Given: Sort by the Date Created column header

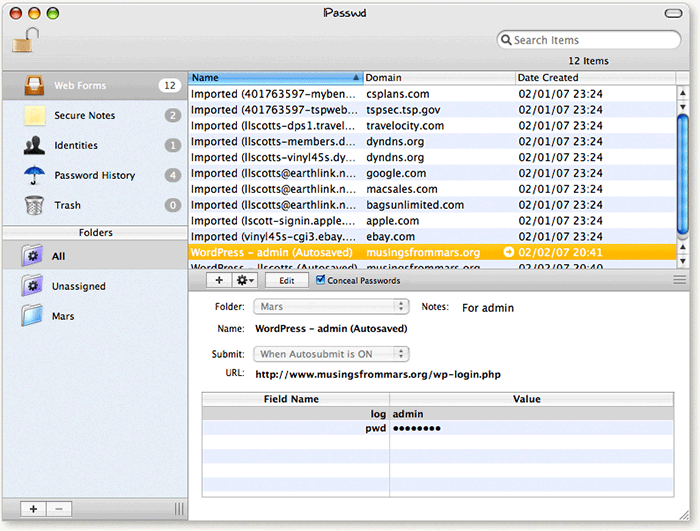Looking at the screenshot, I should [596, 78].
